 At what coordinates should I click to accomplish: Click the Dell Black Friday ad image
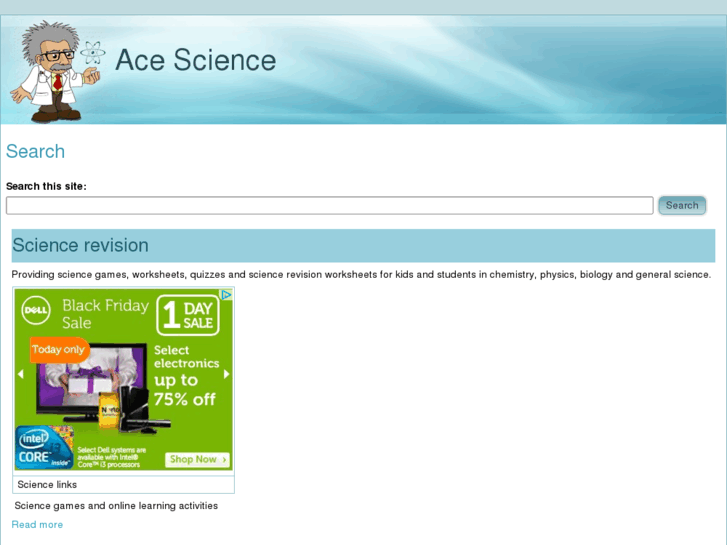click(123, 379)
